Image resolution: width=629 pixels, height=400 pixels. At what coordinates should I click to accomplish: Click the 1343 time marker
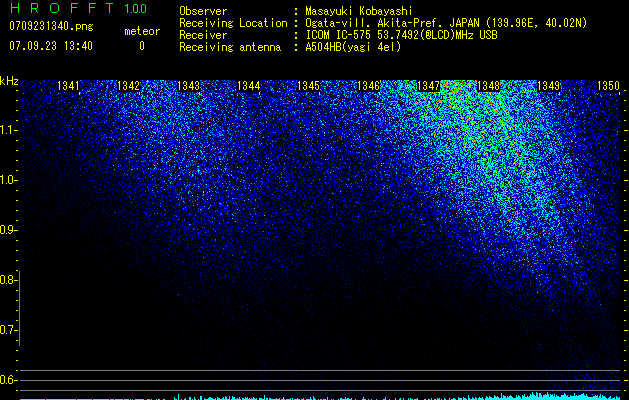coord(189,86)
